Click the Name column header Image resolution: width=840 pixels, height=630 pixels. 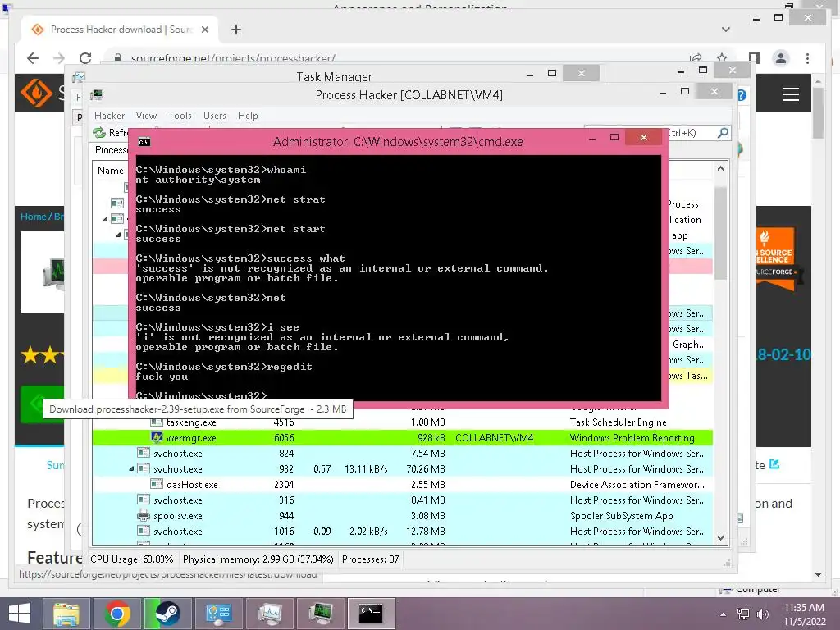tap(111, 171)
